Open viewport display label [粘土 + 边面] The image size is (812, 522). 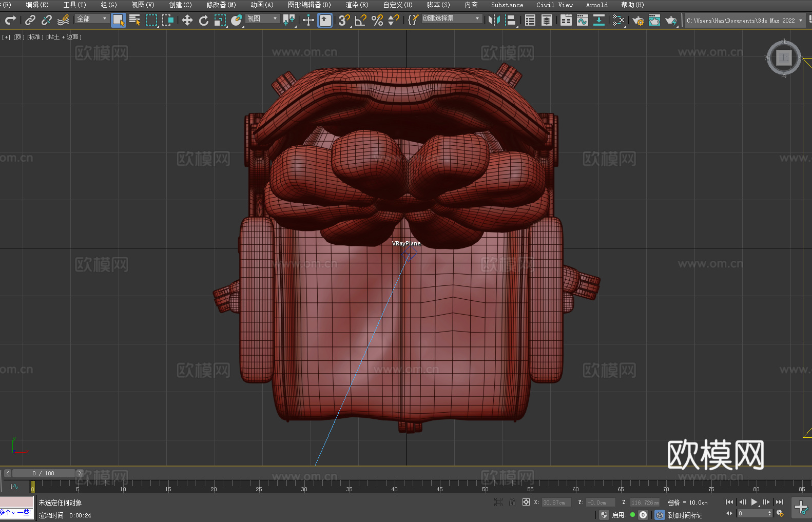click(64, 37)
